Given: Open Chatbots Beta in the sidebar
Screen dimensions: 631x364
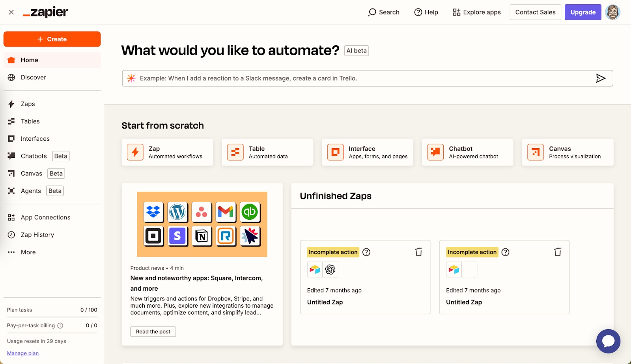Looking at the screenshot, I should 52,156.
